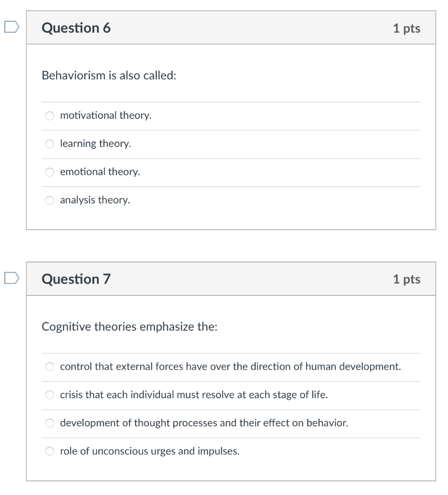Click the radio button for crisis resolution option

tap(50, 394)
